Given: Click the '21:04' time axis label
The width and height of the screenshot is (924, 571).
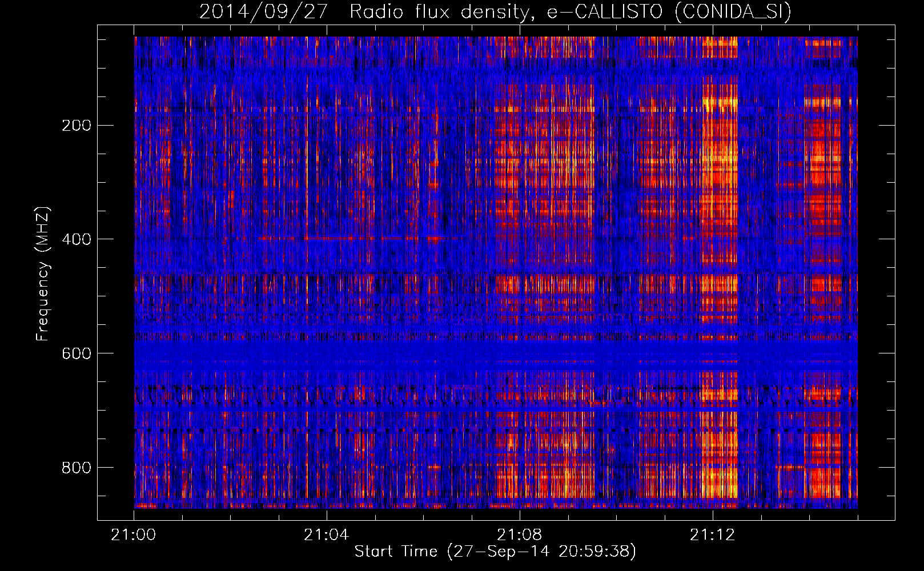Looking at the screenshot, I should [x=327, y=535].
